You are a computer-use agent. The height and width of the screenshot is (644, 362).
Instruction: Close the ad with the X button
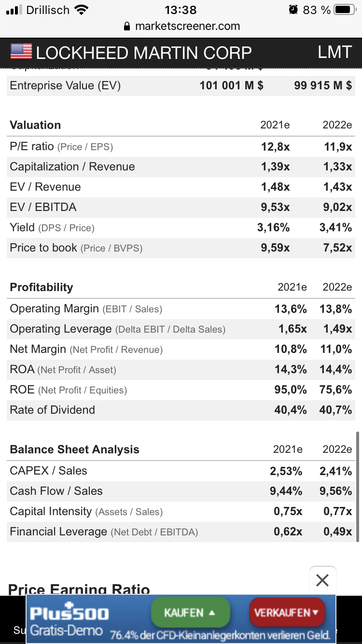coord(322,580)
